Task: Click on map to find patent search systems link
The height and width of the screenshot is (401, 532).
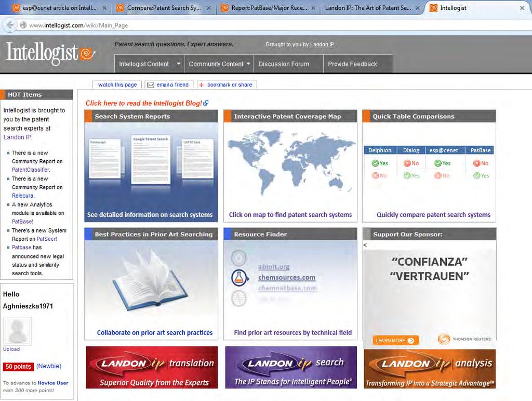Action: (290, 215)
